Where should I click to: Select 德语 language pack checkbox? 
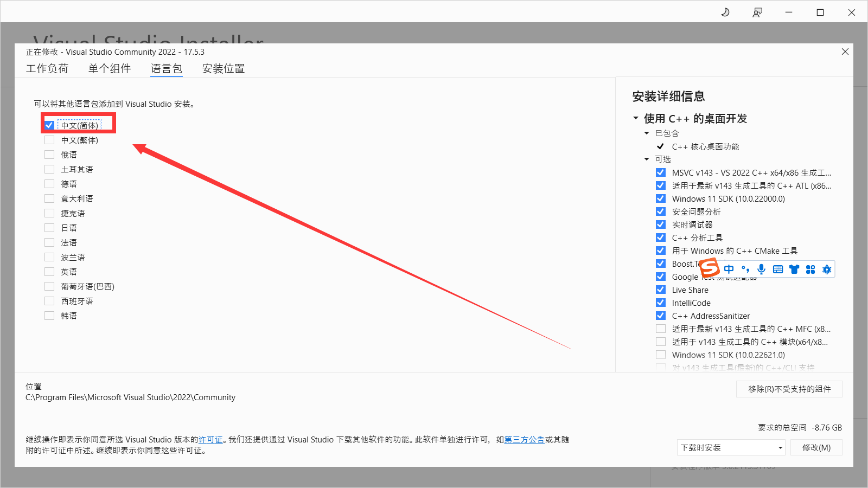click(49, 184)
